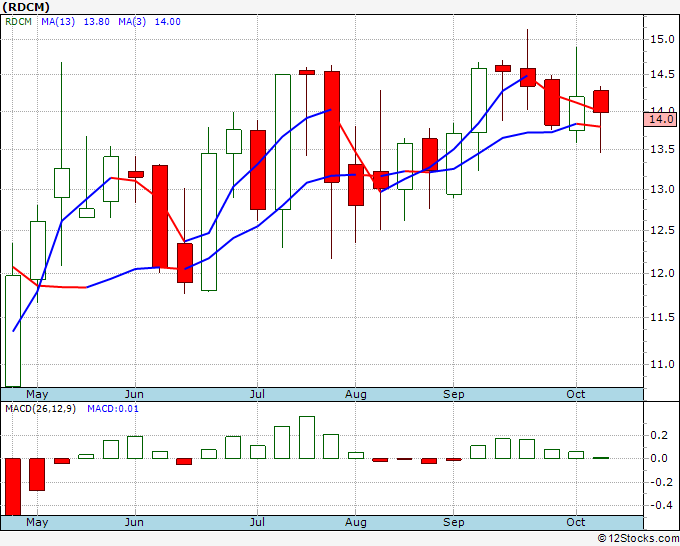680x546 pixels.
Task: Click the 11.0 price axis label
Action: [x=662, y=364]
